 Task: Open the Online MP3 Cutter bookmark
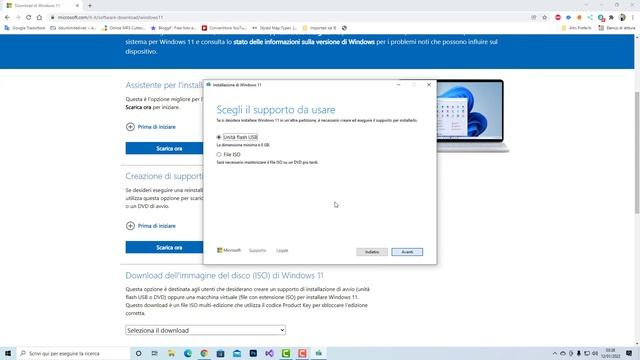[x=123, y=28]
